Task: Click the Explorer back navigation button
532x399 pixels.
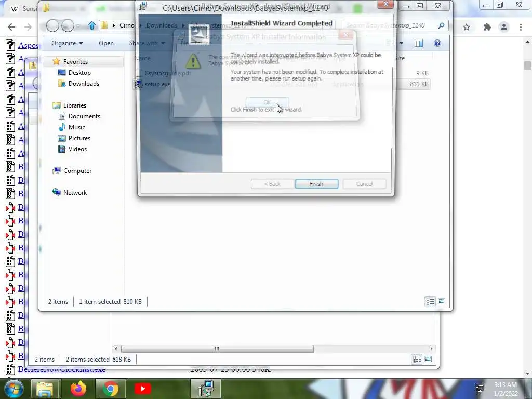Action: (x=52, y=25)
